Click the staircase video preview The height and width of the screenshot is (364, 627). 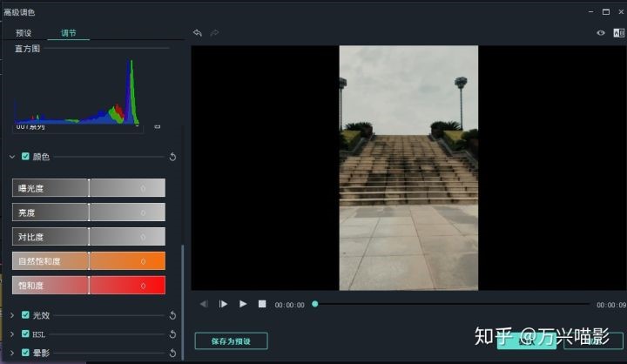coord(408,168)
